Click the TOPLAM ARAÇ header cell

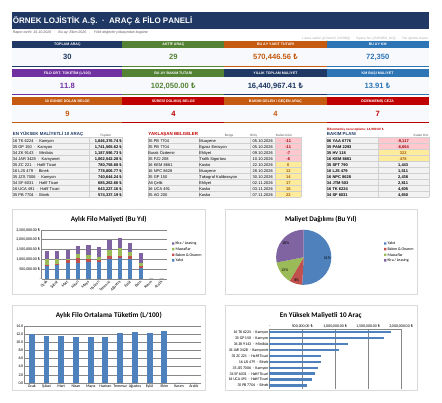[x=67, y=44]
